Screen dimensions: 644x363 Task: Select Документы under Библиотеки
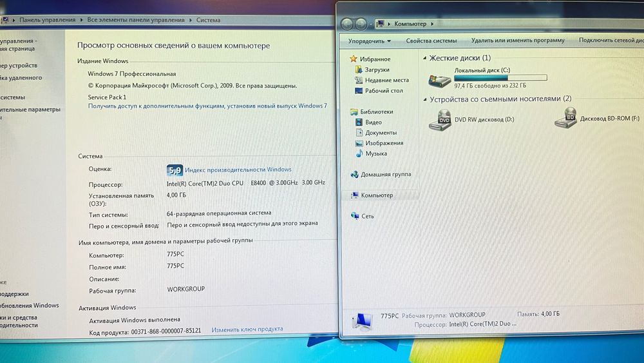coord(381,132)
